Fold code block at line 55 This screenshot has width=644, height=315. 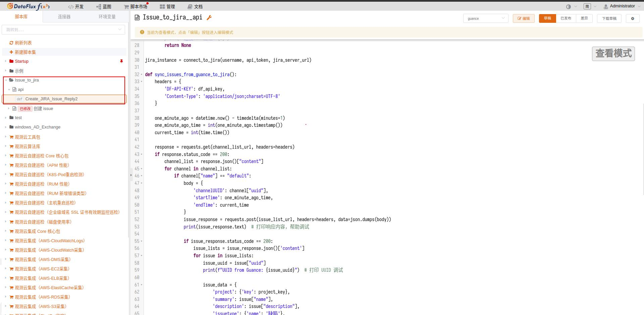142,241
